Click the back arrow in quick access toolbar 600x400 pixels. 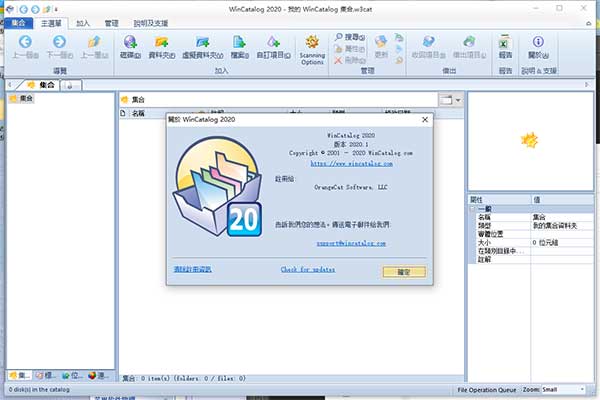coord(24,9)
